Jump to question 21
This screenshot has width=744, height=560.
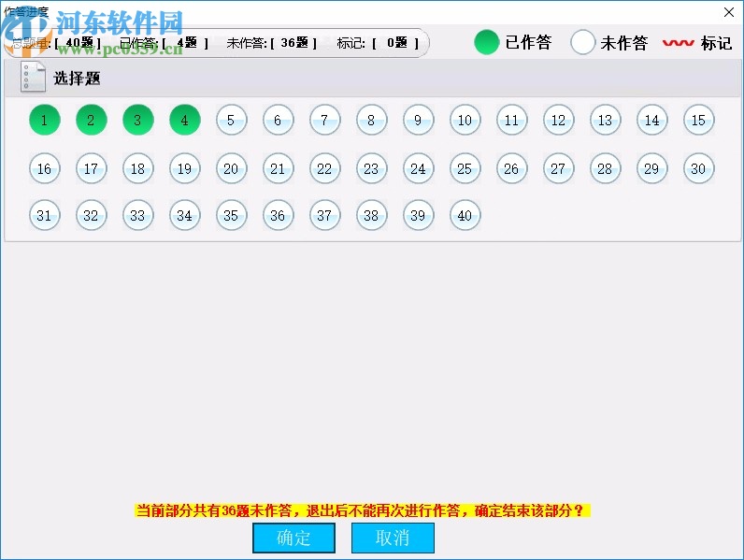278,168
